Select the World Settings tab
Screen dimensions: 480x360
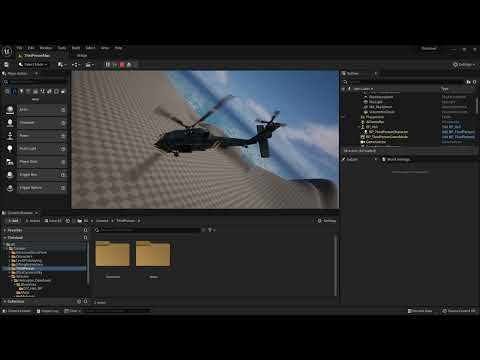pos(396,159)
